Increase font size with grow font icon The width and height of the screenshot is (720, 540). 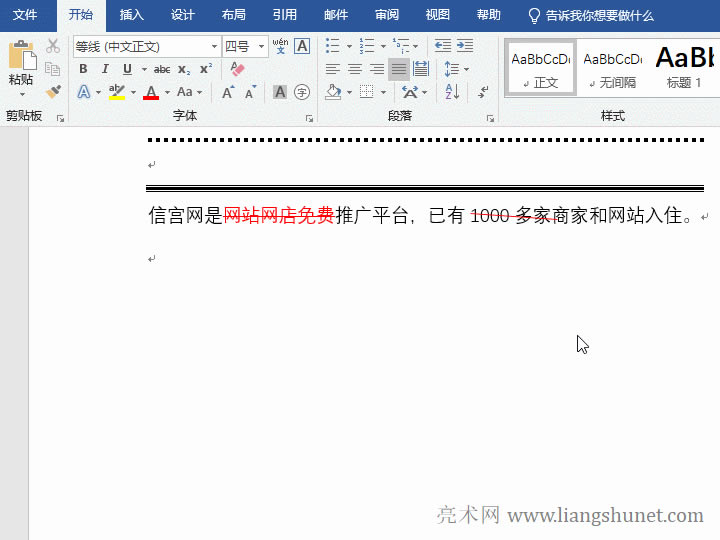pos(229,92)
